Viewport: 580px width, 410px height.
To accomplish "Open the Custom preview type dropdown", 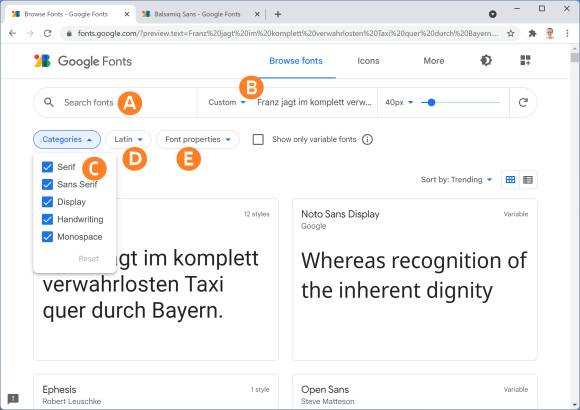I will click(x=227, y=102).
